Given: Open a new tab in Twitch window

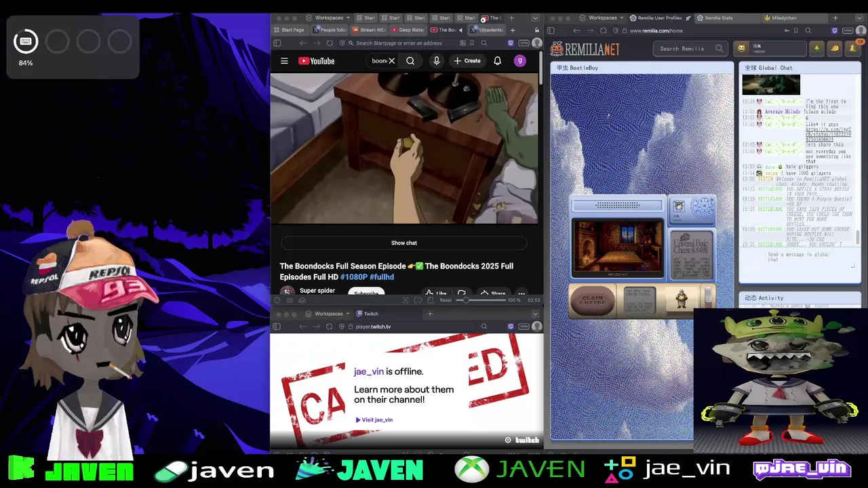Looking at the screenshot, I should click(x=430, y=314).
